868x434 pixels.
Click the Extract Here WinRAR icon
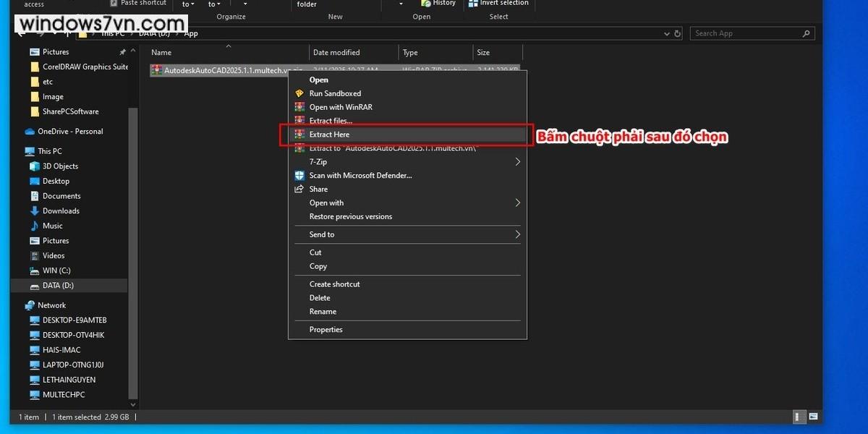(299, 135)
